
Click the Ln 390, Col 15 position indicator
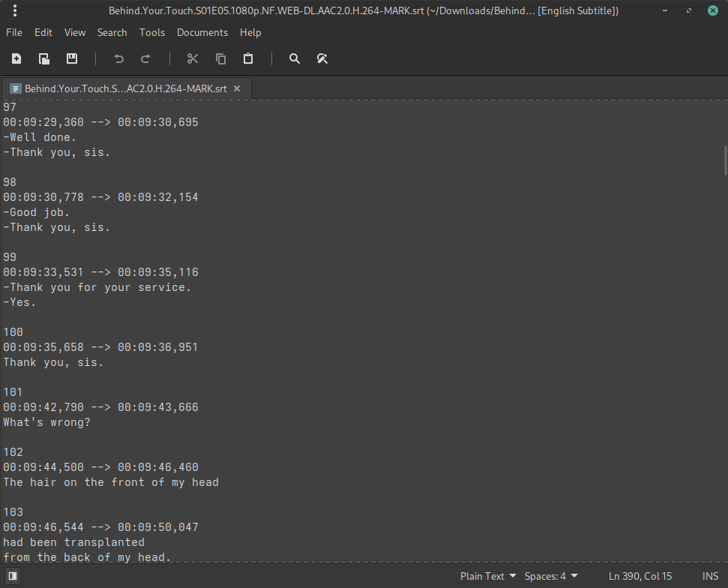640,576
